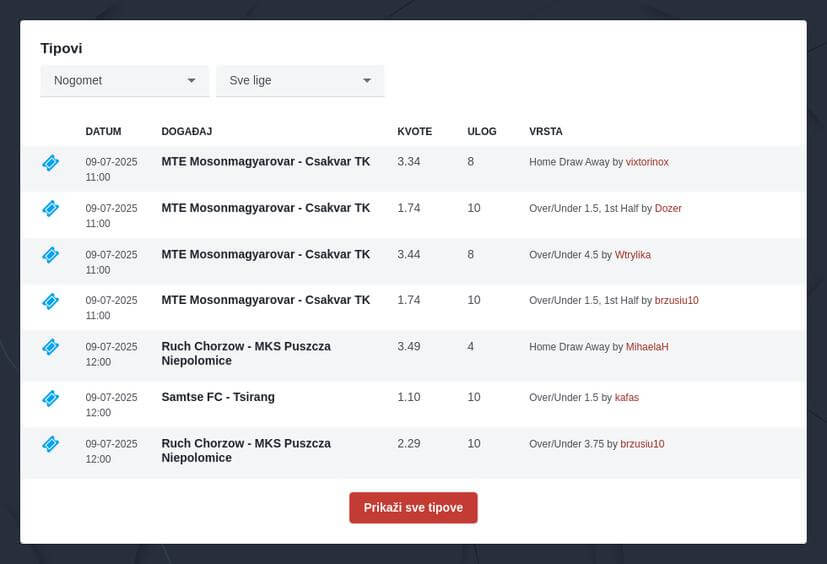Open brzusiu10 link in Over/Under 3.75 row
The image size is (827, 564).
642,444
